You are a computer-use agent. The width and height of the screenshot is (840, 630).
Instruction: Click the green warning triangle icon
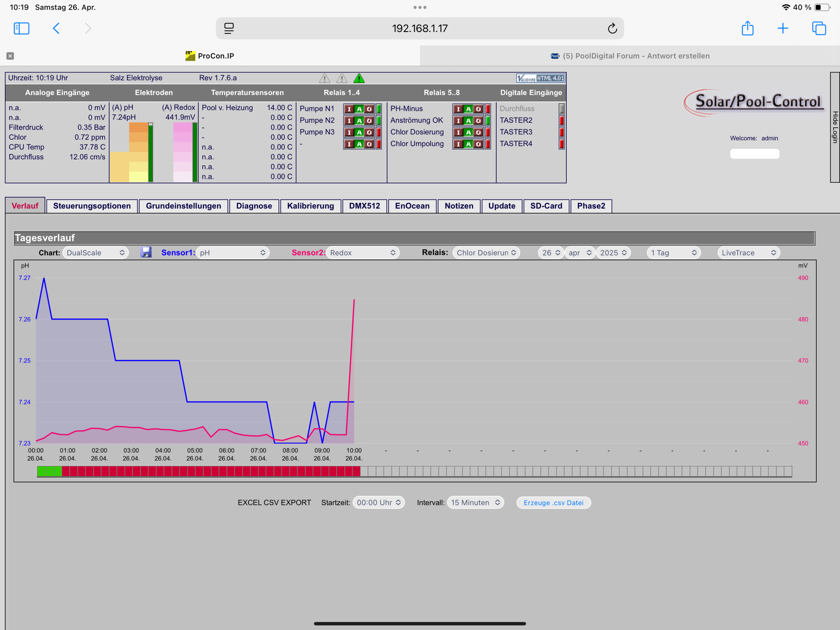[359, 78]
